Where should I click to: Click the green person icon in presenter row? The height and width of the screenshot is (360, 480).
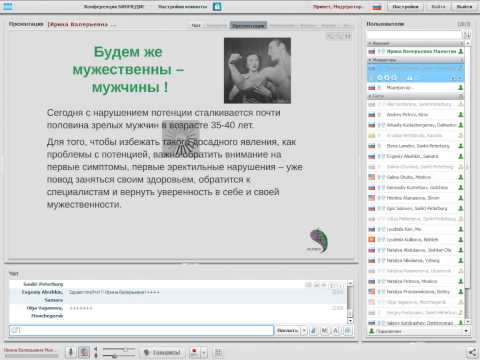pyautogui.click(x=461, y=51)
